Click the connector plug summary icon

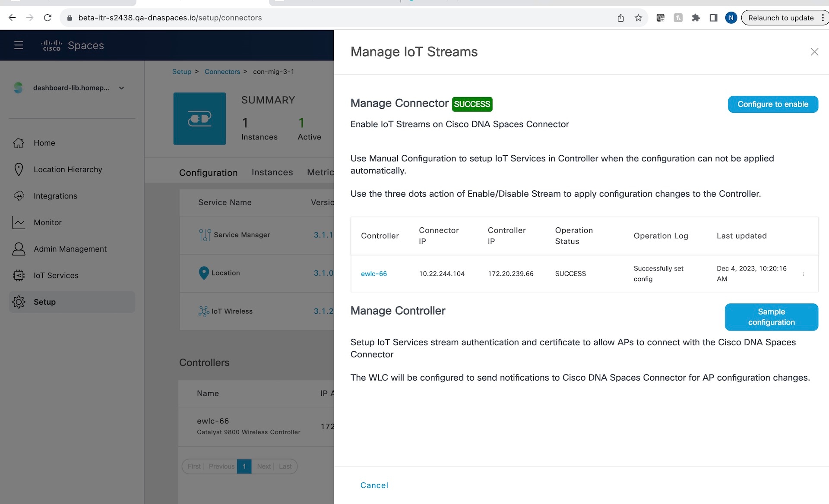(199, 119)
